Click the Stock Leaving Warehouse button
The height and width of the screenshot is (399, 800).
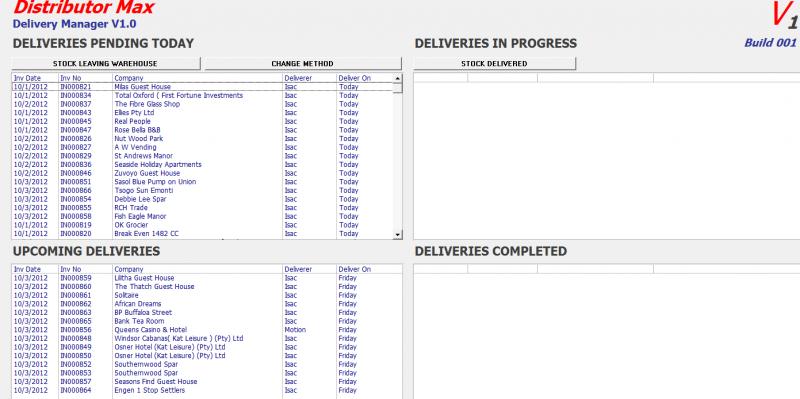pyautogui.click(x=106, y=64)
